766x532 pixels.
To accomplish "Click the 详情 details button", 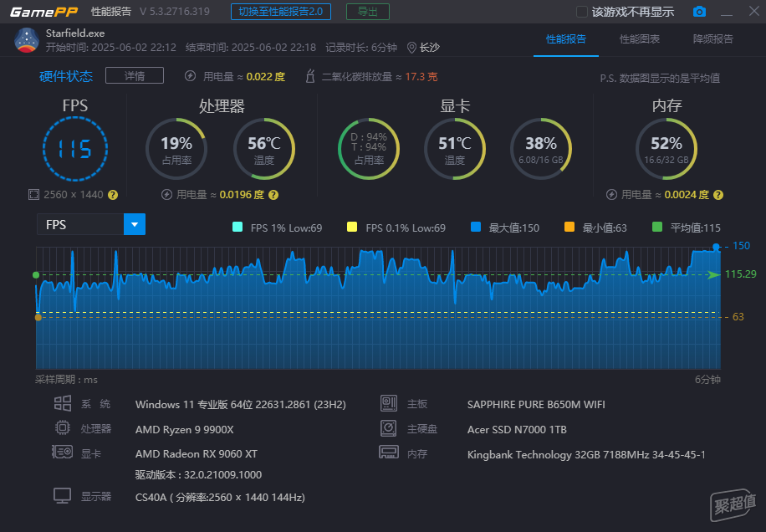I will pos(135,76).
